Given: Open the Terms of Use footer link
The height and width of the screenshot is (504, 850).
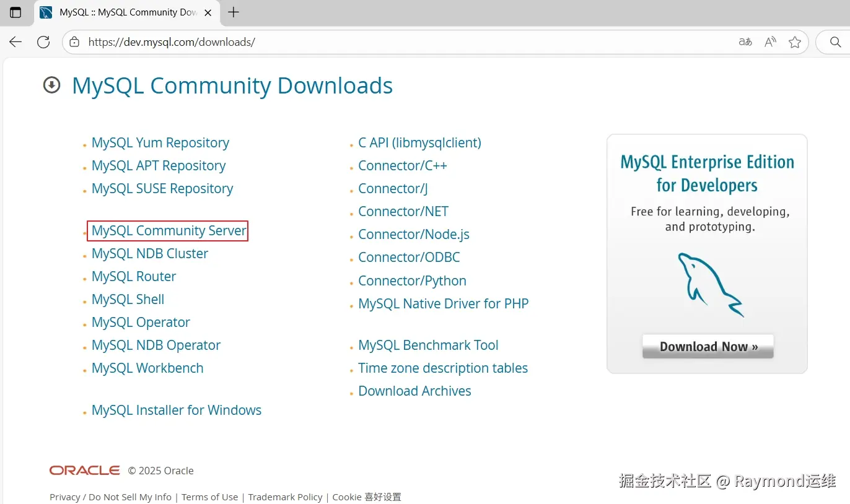Looking at the screenshot, I should coord(209,497).
